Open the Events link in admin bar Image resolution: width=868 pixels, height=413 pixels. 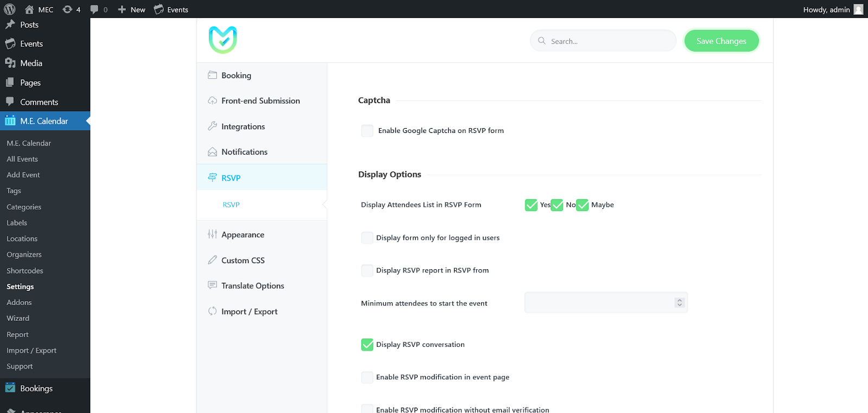(171, 9)
